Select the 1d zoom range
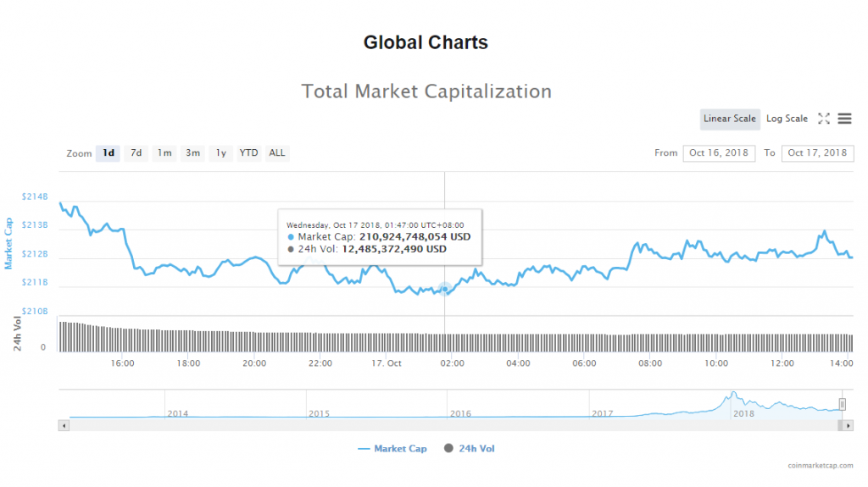Viewport: 868px width, 487px height. 108,153
